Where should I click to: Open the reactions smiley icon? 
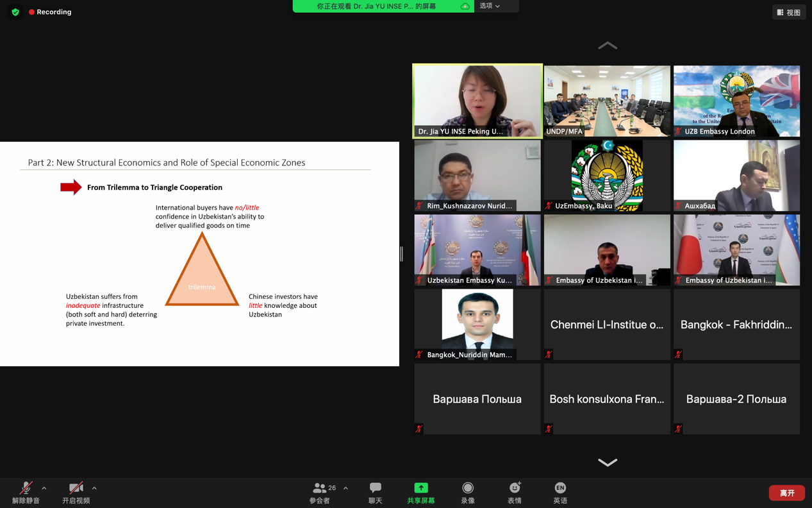coord(515,487)
